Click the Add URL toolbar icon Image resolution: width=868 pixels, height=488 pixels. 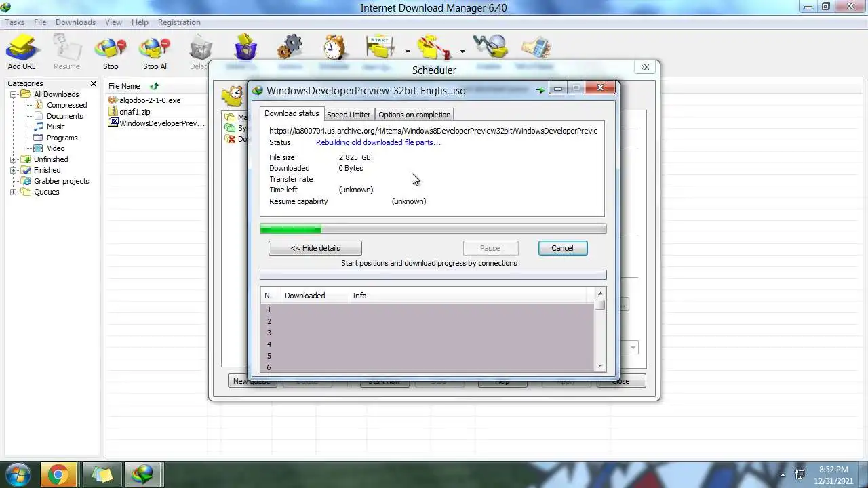[21, 48]
